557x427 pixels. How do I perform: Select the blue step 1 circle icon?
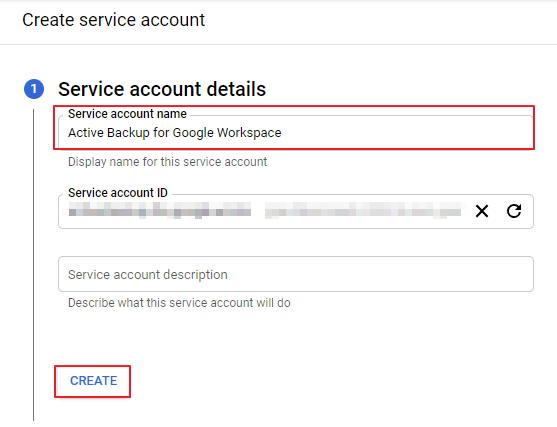click(x=34, y=89)
